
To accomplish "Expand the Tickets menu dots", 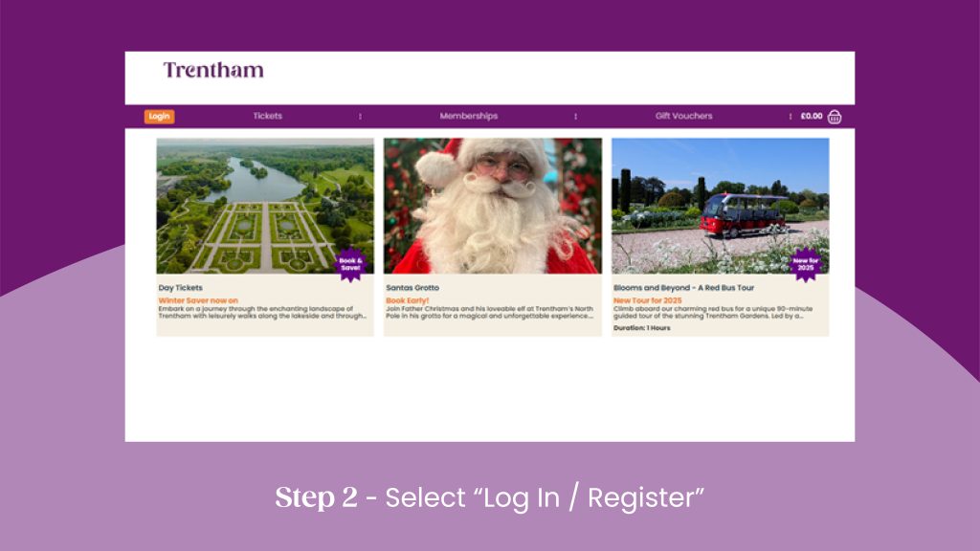I will pyautogui.click(x=360, y=116).
